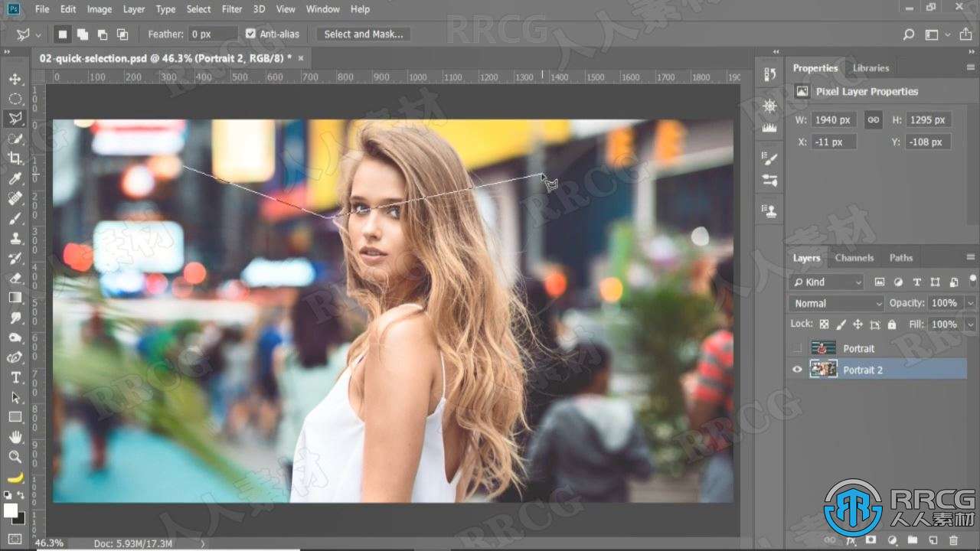980x551 pixels.
Task: Open the layer Kind filter dropdown
Action: [827, 282]
